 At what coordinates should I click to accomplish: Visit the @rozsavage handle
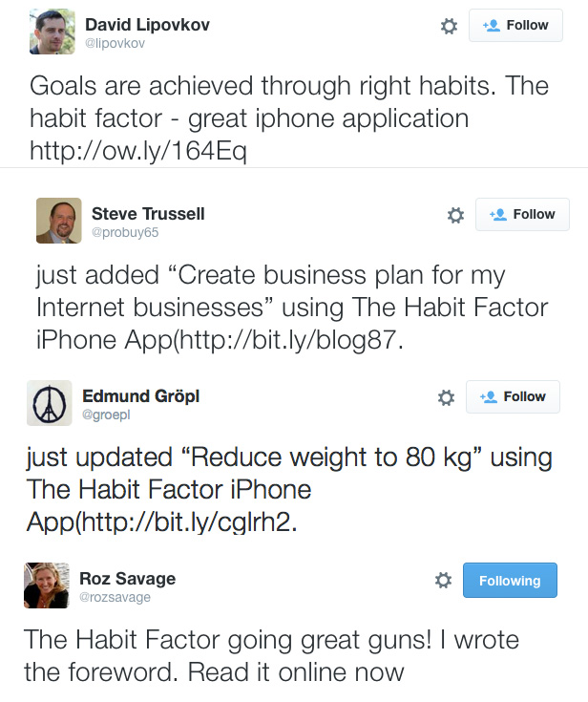pos(115,597)
